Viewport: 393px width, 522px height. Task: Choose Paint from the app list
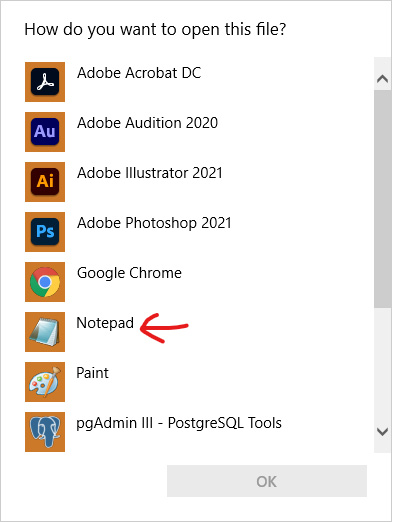click(92, 373)
